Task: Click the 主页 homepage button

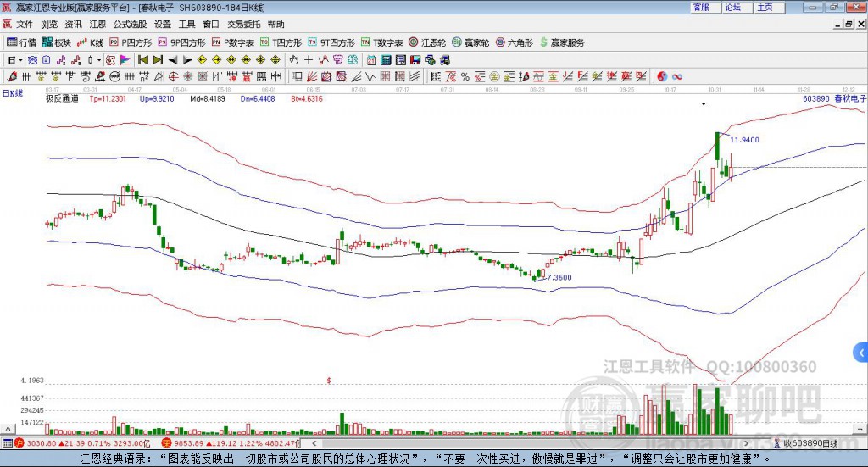Action: tap(770, 7)
